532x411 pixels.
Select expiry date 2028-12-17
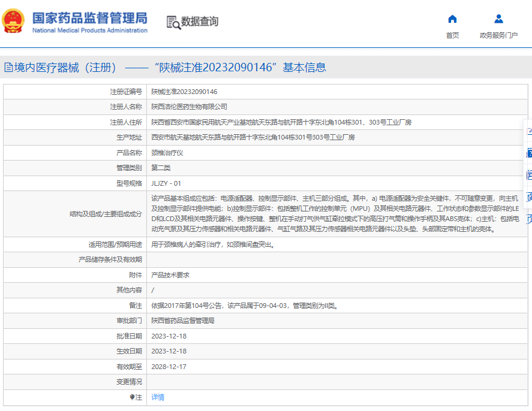point(169,367)
